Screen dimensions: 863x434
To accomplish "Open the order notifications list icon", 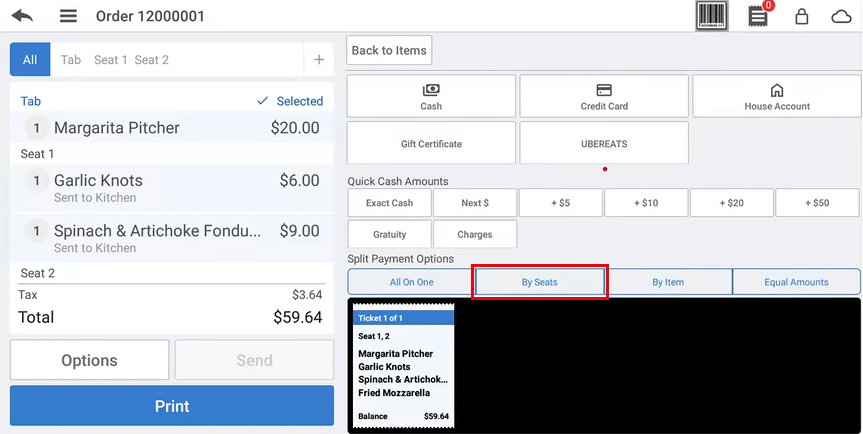I will [x=759, y=16].
